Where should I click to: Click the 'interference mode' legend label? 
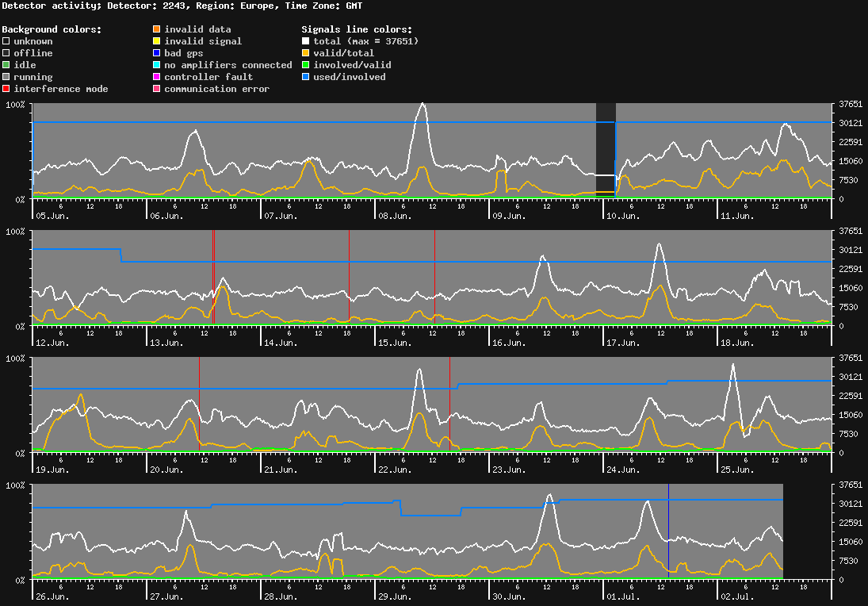pos(61,89)
